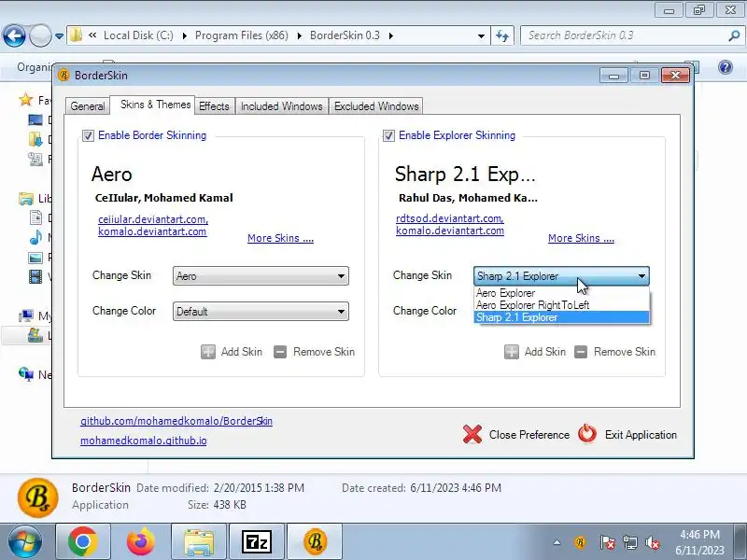
Task: Click Windows Start button
Action: tap(24, 542)
